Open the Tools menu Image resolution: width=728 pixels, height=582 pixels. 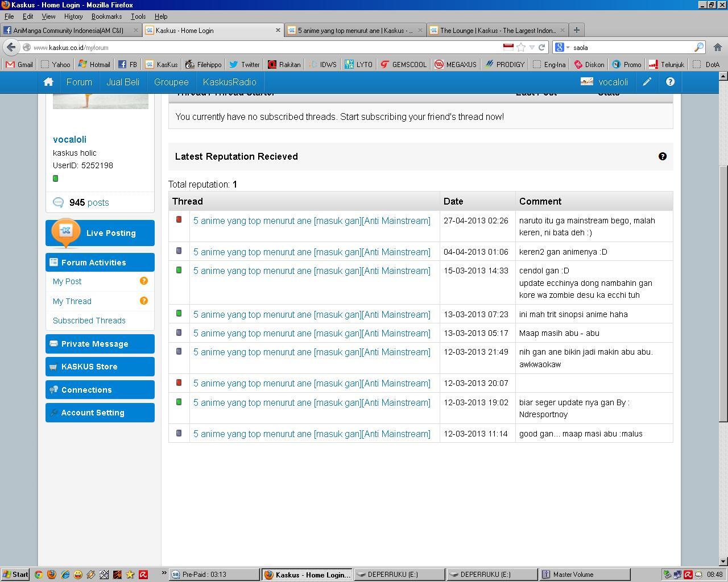click(x=138, y=16)
